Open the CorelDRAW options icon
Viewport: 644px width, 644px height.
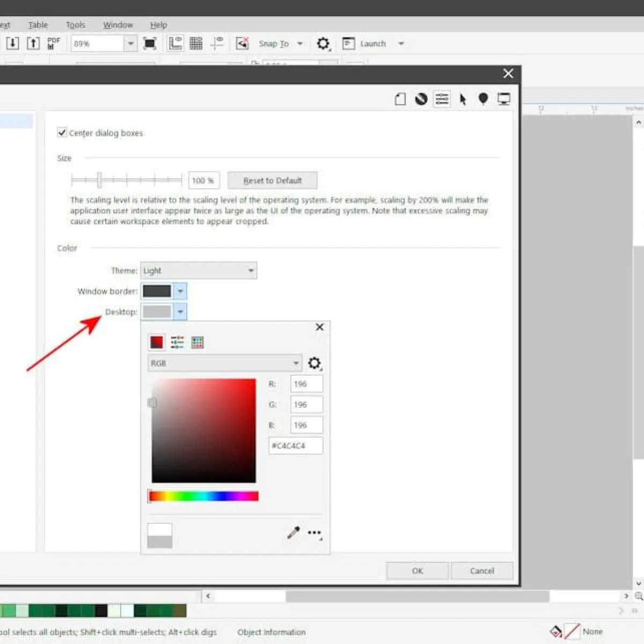[421, 99]
